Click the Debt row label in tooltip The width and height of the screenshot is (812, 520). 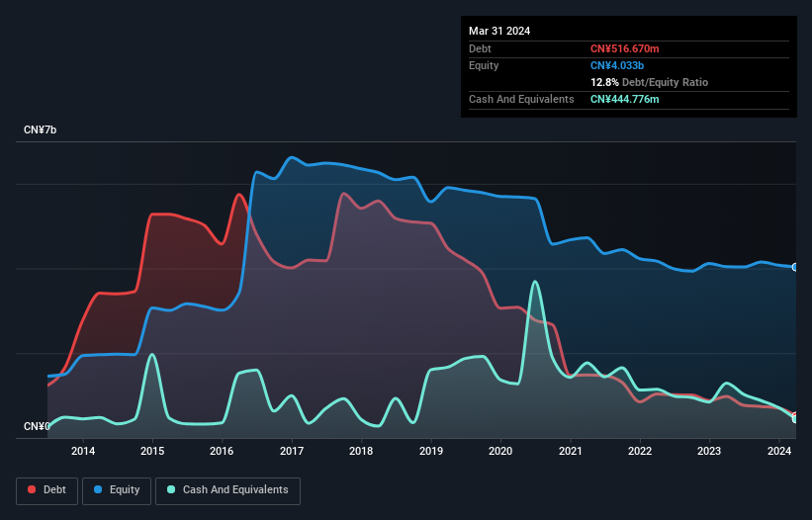click(x=480, y=48)
